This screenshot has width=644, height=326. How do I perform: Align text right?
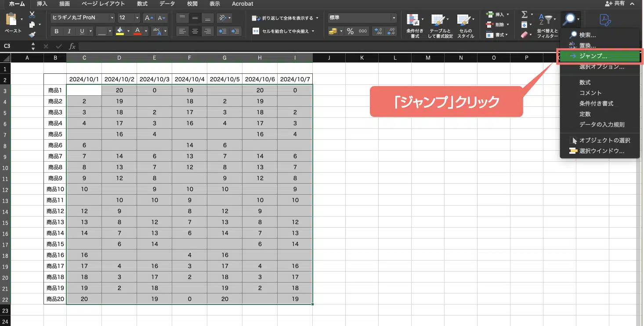(x=208, y=31)
